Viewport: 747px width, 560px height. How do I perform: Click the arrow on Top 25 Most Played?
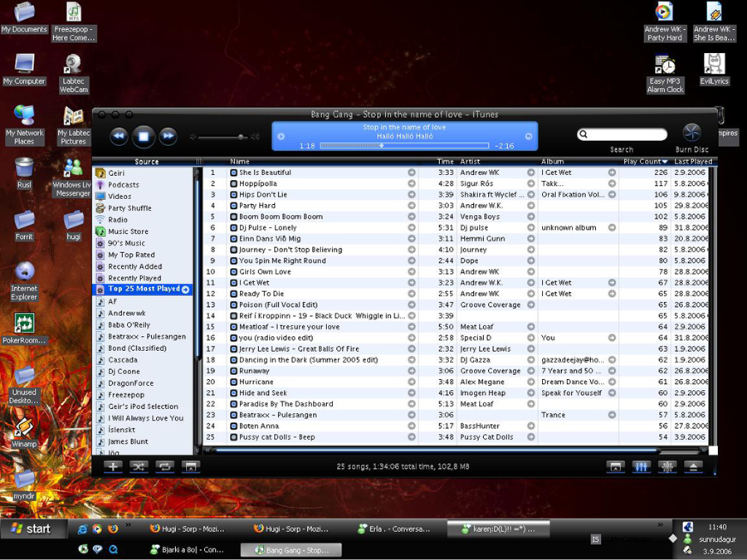coord(185,290)
